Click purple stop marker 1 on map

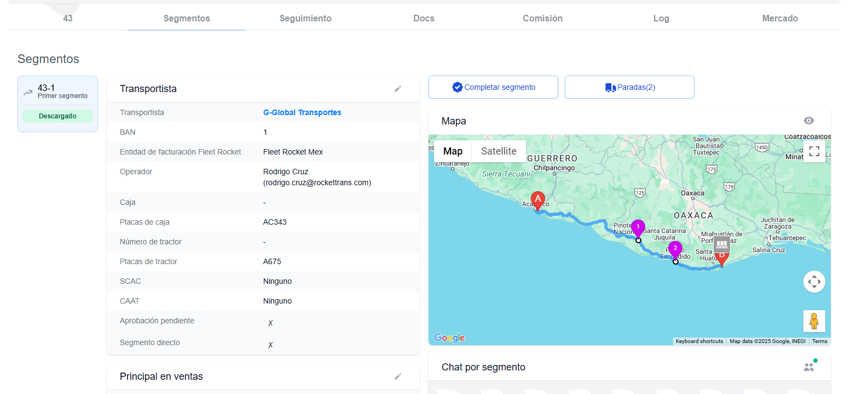638,227
